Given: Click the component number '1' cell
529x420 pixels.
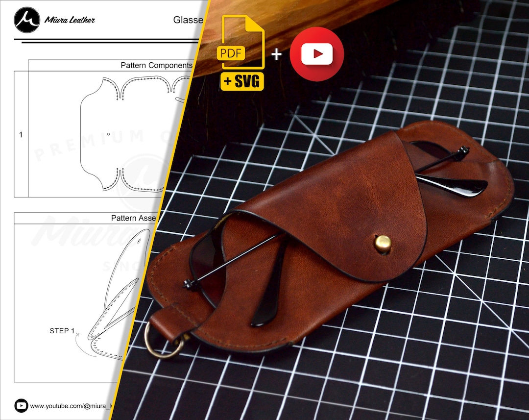Looking at the screenshot, I should point(21,134).
